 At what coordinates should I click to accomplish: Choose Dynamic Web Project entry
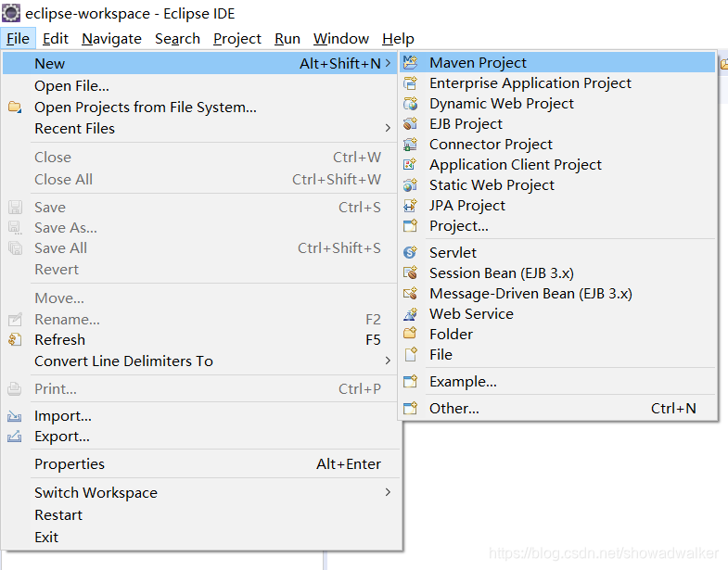(x=557, y=104)
